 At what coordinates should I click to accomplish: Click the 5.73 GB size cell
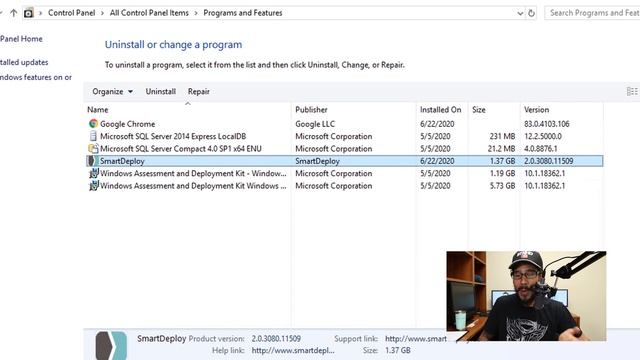pos(502,186)
